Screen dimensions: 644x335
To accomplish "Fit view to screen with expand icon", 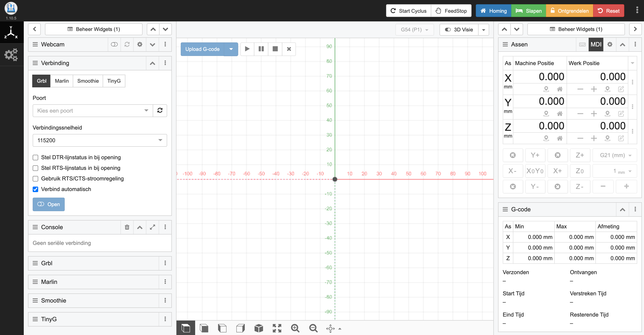I will (x=277, y=328).
